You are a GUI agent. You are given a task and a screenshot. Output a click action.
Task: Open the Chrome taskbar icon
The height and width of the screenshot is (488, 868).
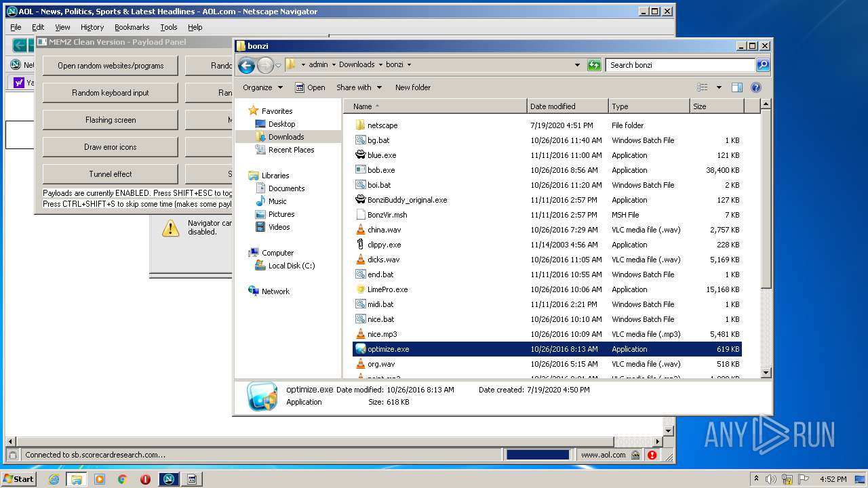coord(122,479)
